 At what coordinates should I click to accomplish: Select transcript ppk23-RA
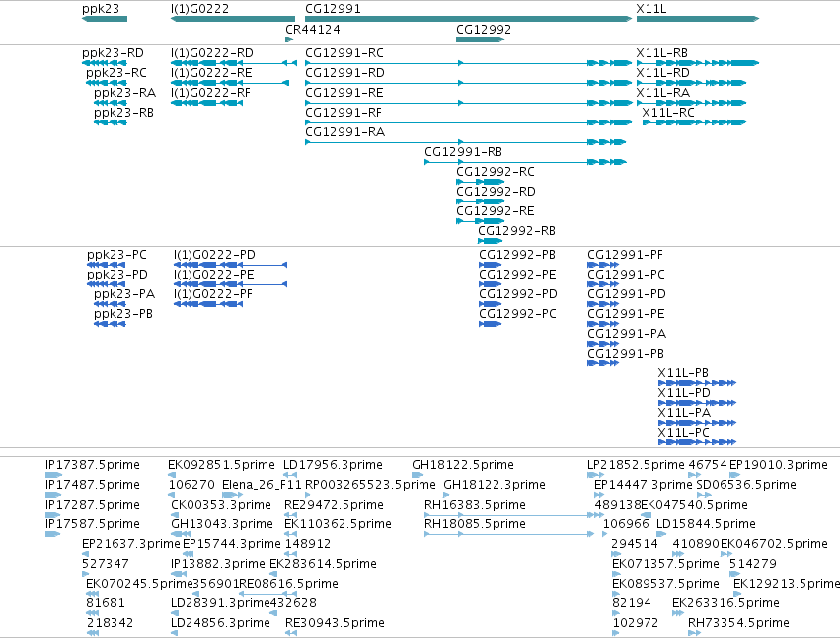pyautogui.click(x=111, y=103)
